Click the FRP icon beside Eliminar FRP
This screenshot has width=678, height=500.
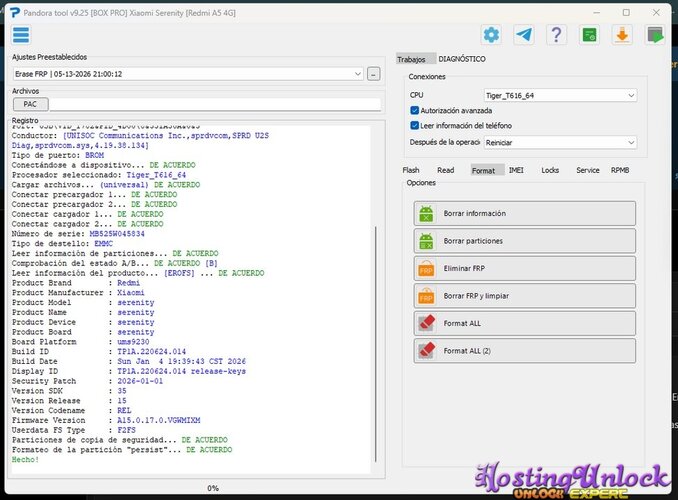426,269
